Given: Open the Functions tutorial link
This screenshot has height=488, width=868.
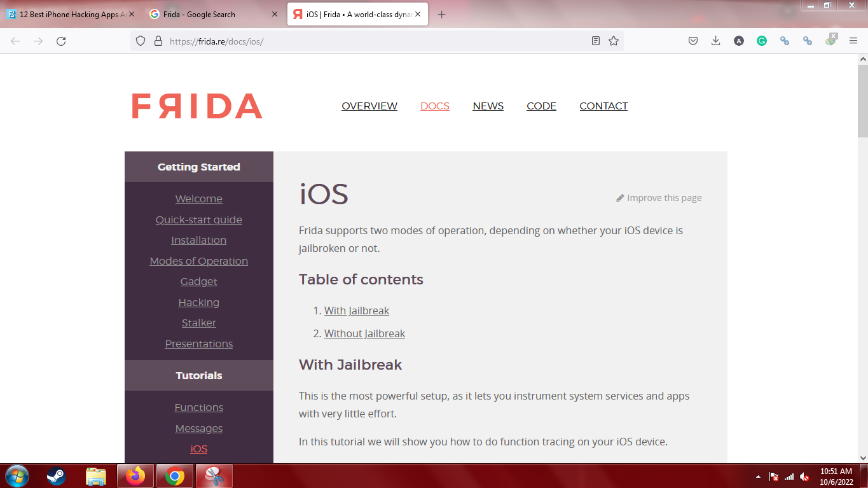Looking at the screenshot, I should 199,408.
